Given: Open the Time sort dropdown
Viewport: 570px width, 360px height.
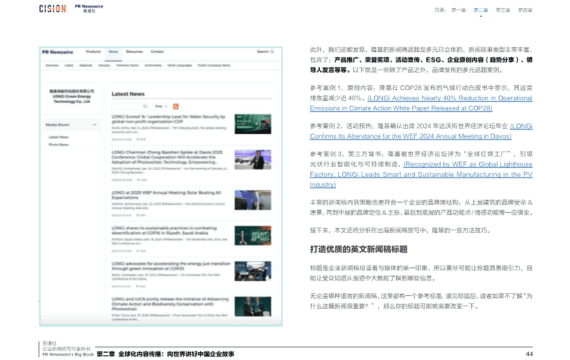Looking at the screenshot, I should click(x=161, y=107).
